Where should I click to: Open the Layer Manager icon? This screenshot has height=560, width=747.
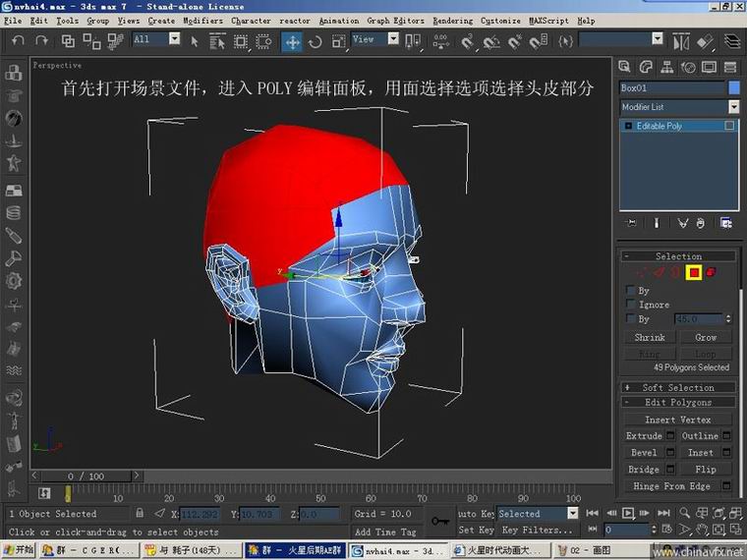(x=731, y=41)
